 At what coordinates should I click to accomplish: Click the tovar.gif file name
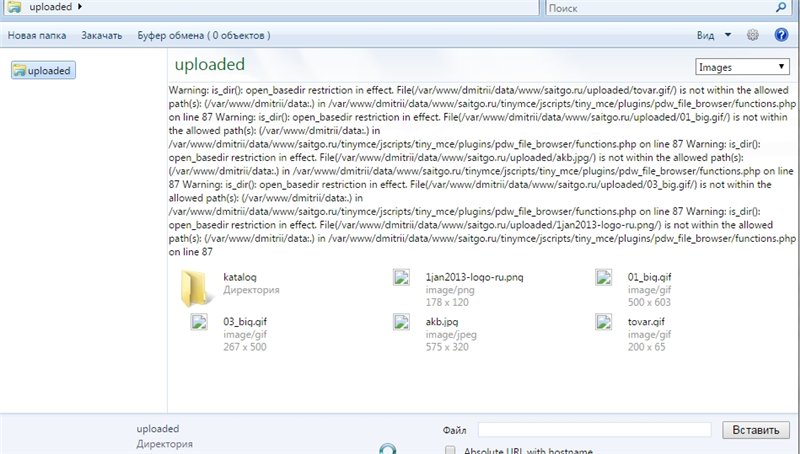pyautogui.click(x=646, y=321)
